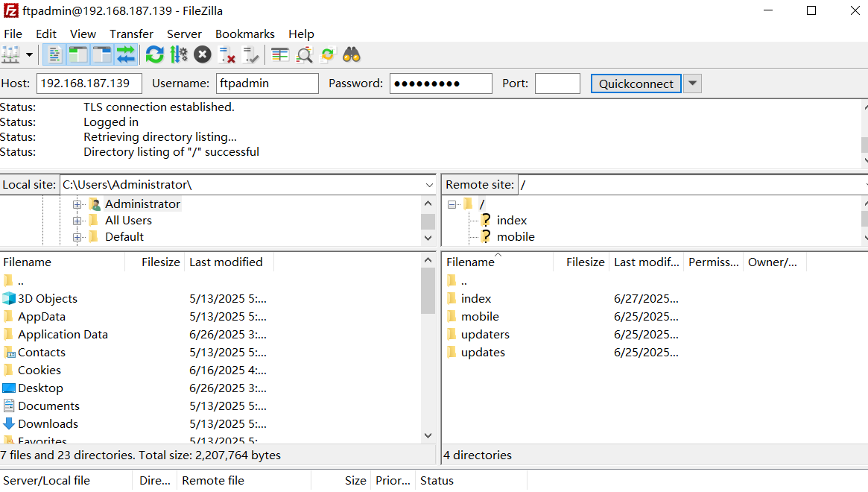868x492 pixels.
Task: Toggle the transfer queue display
Action: 126,55
